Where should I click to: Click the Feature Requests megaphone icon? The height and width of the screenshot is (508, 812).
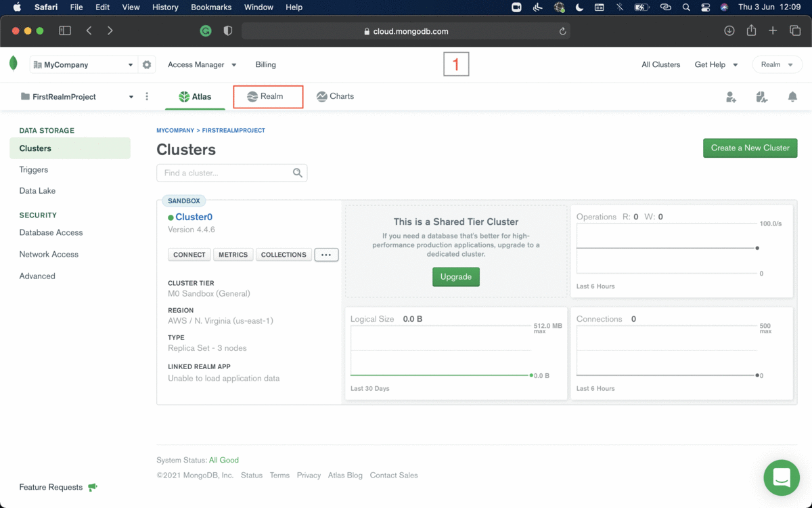[93, 486]
